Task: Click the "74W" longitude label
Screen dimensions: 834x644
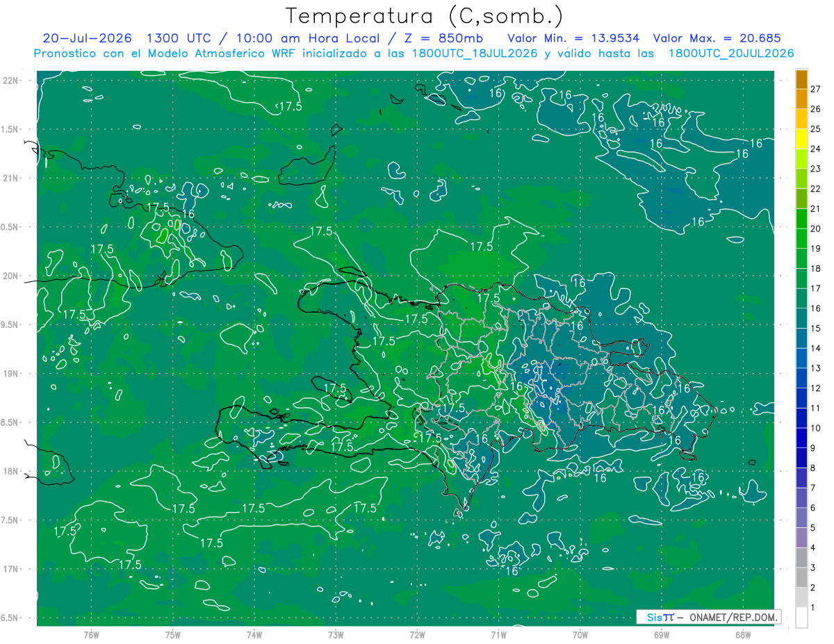Action: [254, 634]
